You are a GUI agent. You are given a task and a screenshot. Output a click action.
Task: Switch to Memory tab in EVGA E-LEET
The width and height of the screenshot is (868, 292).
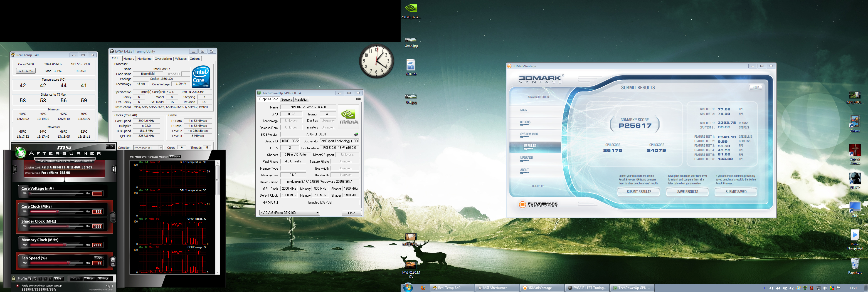pos(129,59)
